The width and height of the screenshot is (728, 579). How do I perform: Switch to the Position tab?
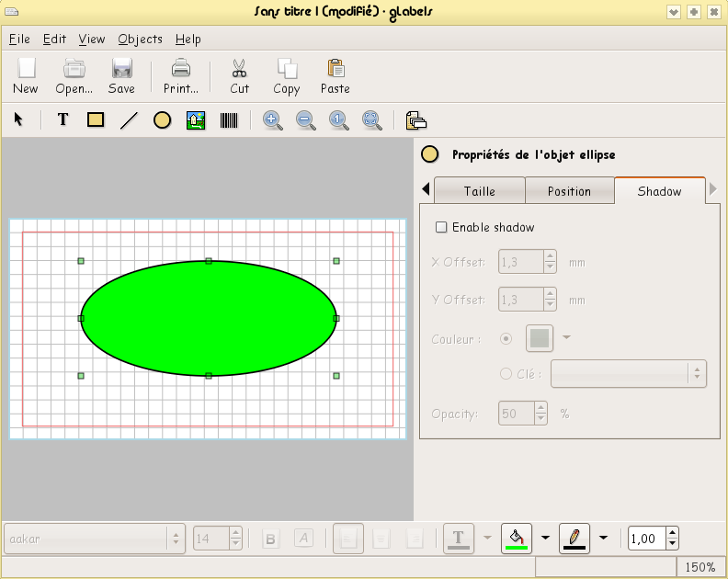pyautogui.click(x=569, y=191)
